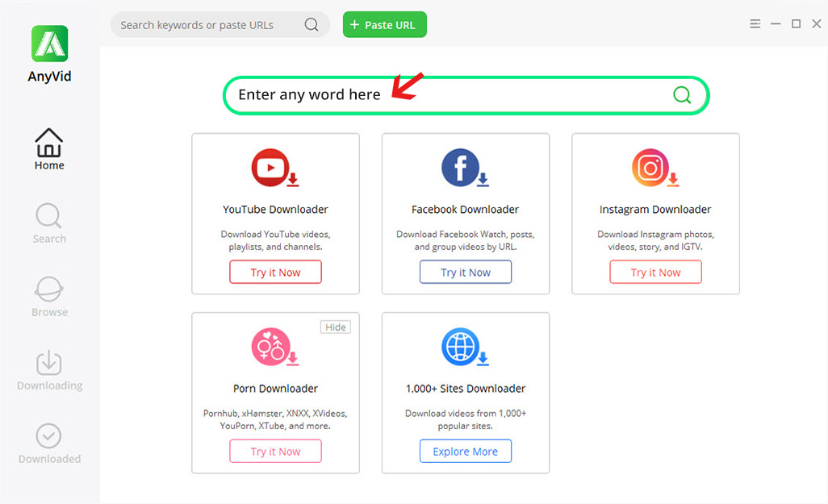This screenshot has width=828, height=504.
Task: Open the Downloading list
Action: click(49, 370)
